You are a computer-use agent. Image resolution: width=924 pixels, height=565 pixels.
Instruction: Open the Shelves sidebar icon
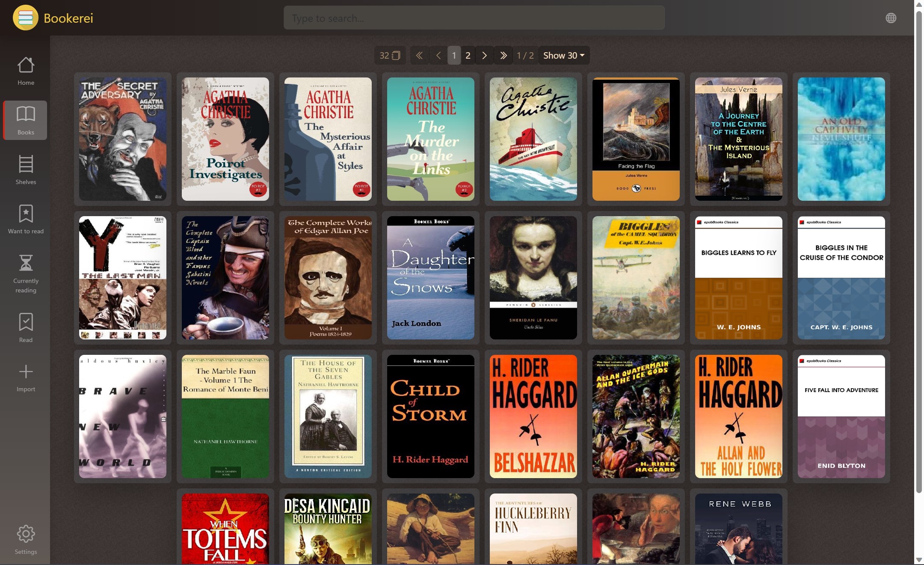click(26, 170)
